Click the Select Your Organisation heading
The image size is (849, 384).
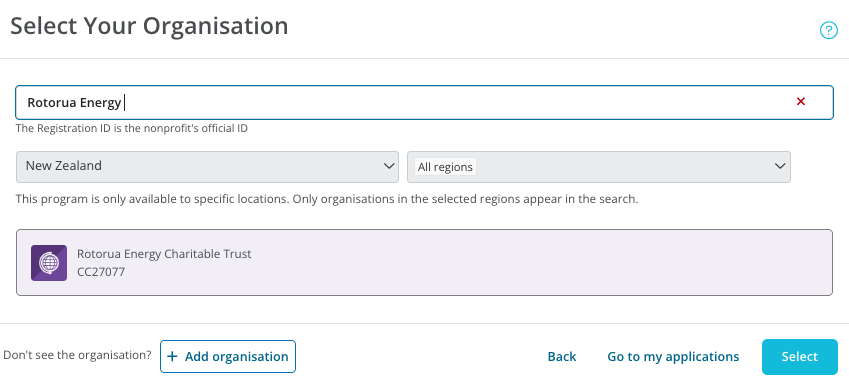(149, 26)
